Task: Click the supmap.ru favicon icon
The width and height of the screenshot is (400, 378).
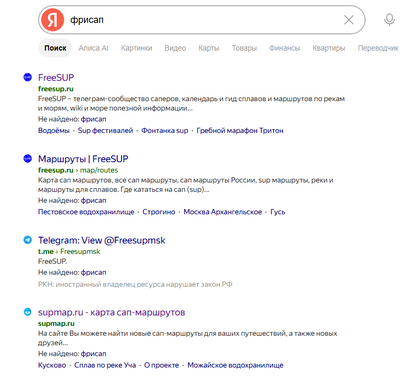Action: [27, 312]
